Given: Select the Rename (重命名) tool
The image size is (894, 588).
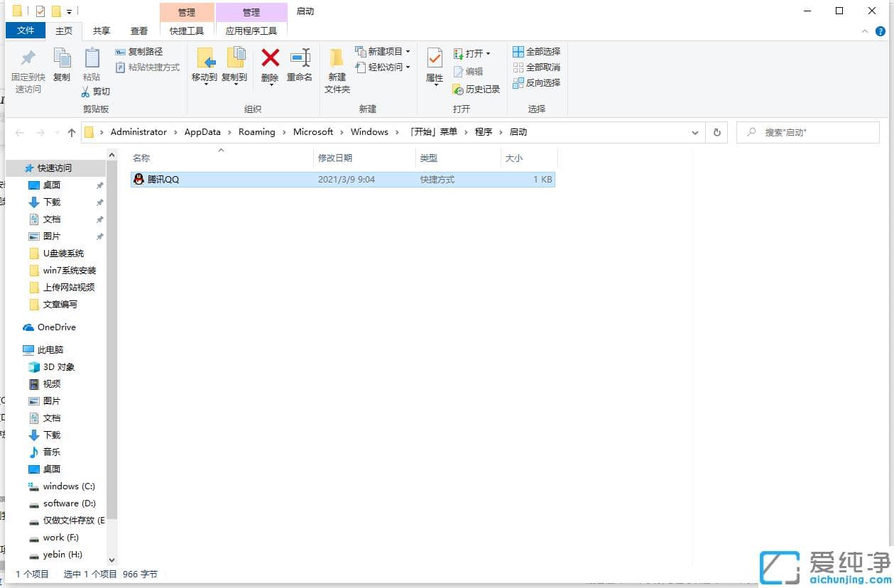Looking at the screenshot, I should pyautogui.click(x=300, y=67).
